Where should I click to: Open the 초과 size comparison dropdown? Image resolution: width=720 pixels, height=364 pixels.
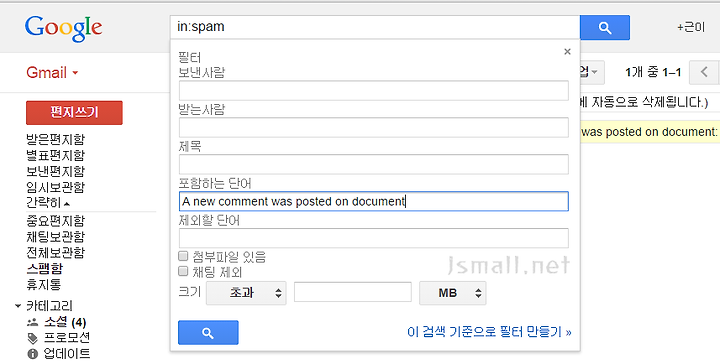(x=246, y=293)
